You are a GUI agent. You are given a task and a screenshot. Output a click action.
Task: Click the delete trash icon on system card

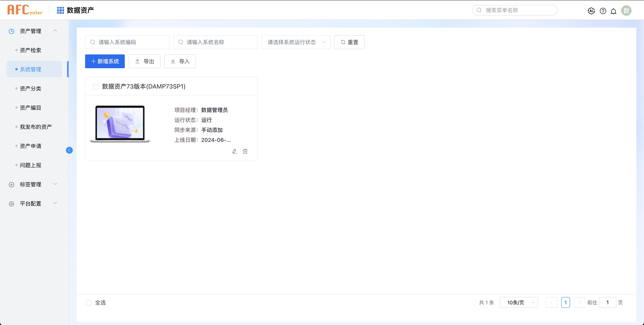pyautogui.click(x=245, y=151)
